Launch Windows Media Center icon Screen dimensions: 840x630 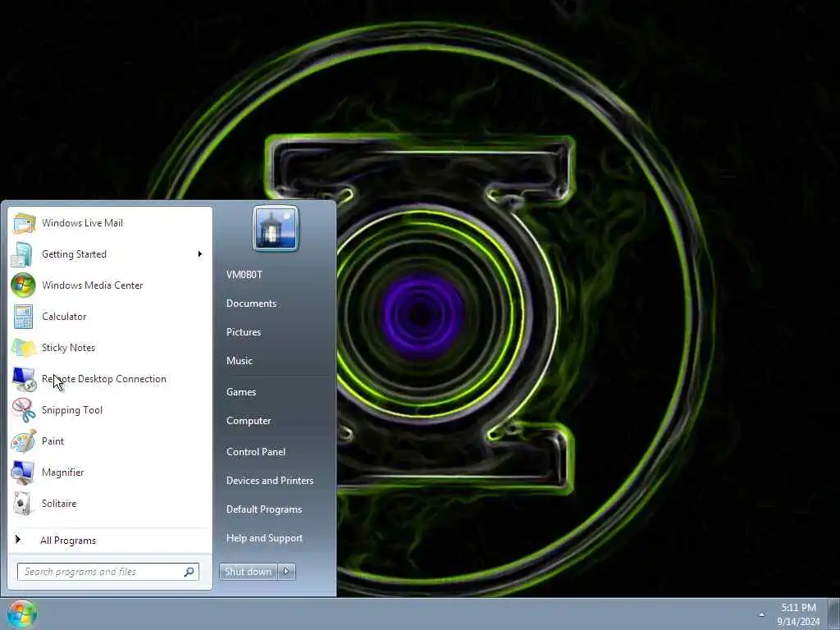pos(23,285)
